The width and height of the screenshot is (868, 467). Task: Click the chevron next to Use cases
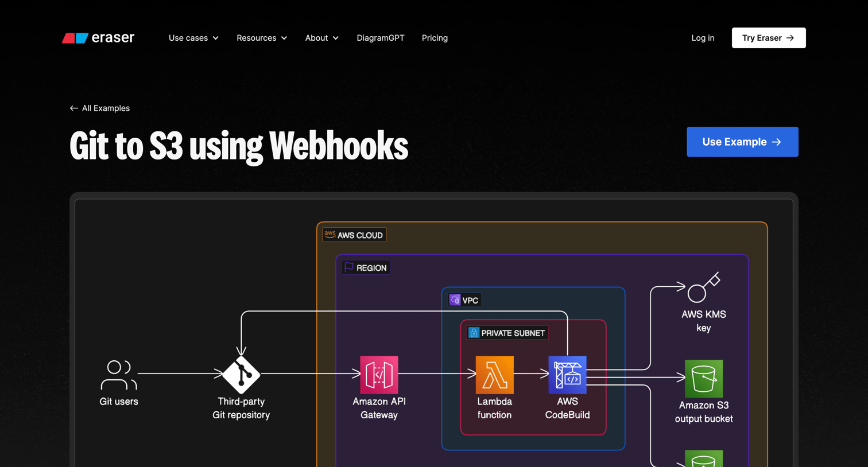pyautogui.click(x=216, y=38)
